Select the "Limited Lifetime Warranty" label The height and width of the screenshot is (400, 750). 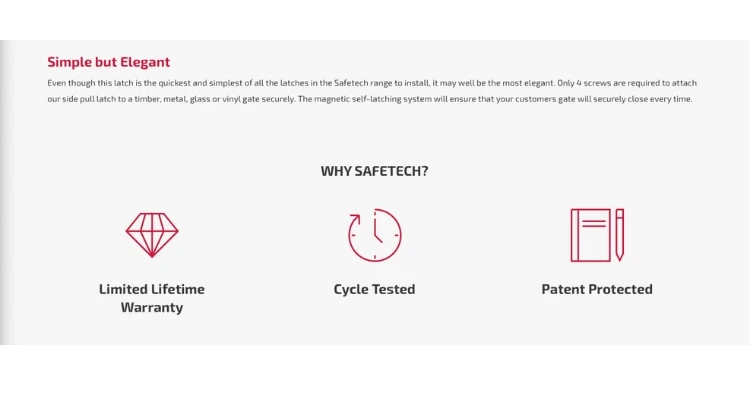coord(152,298)
